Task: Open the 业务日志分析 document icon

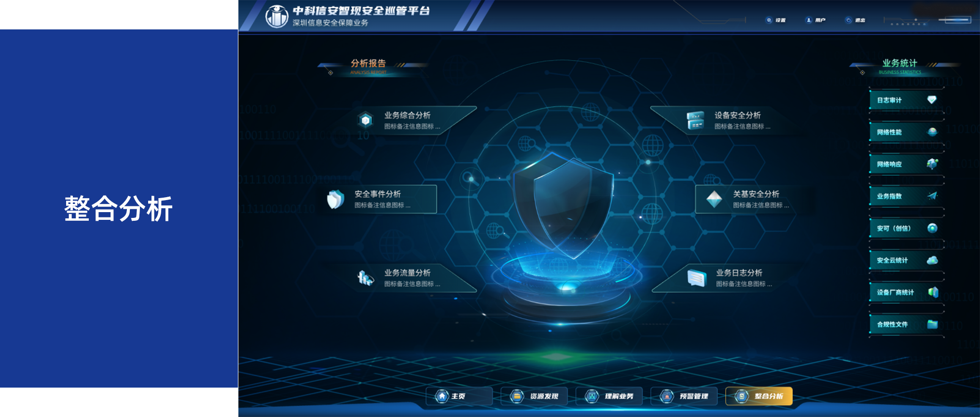Action: tap(697, 278)
